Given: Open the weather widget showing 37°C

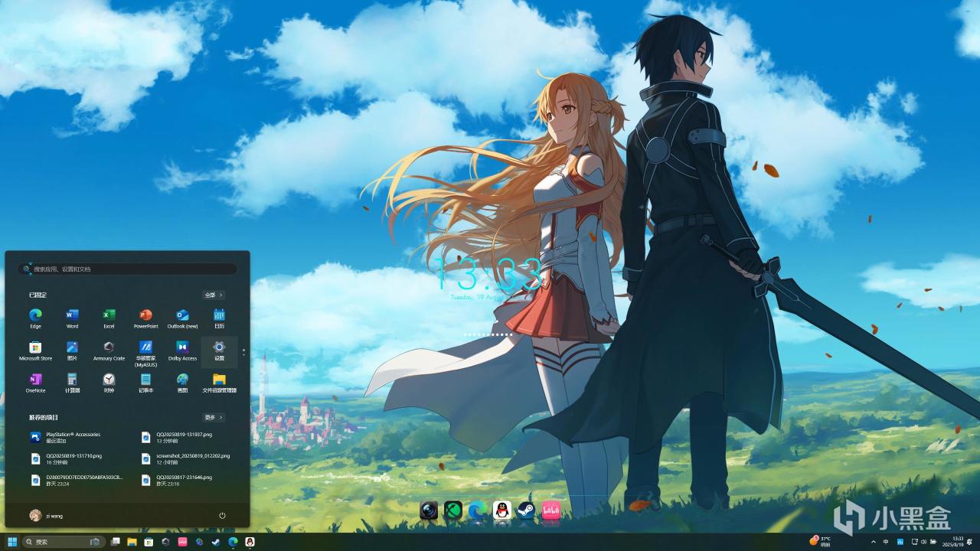Looking at the screenshot, I should (820, 542).
